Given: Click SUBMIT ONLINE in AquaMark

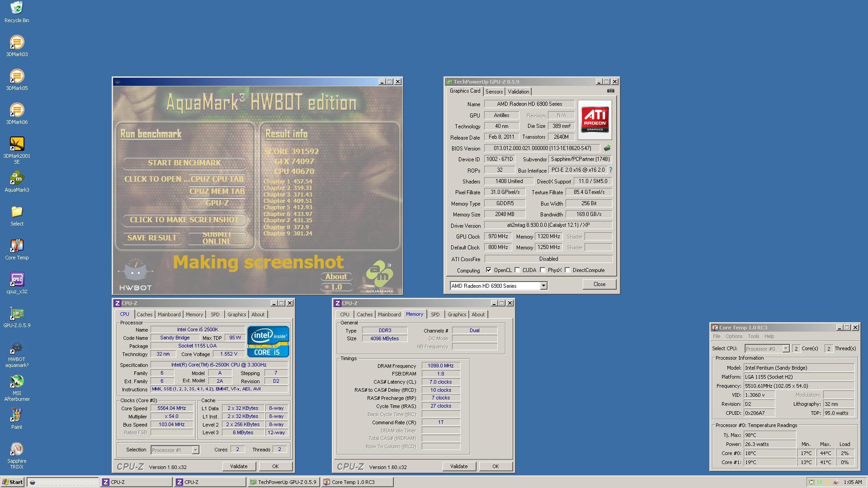Looking at the screenshot, I should (217, 238).
